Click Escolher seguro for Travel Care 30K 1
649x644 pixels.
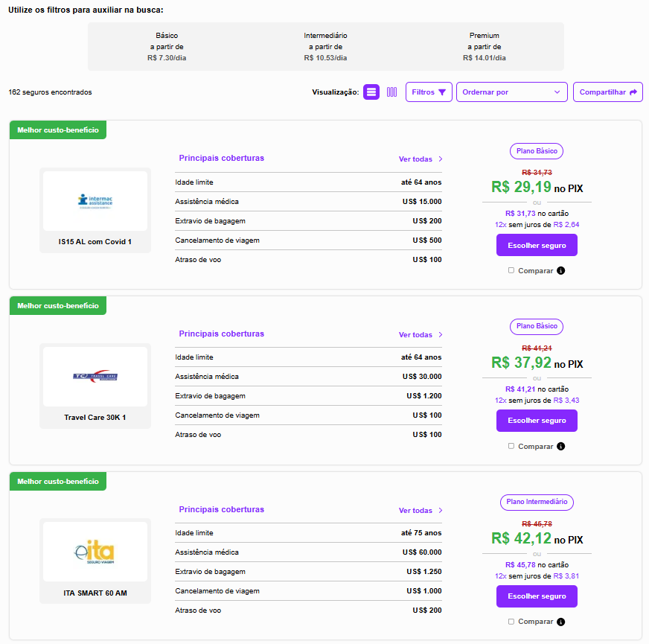point(537,420)
